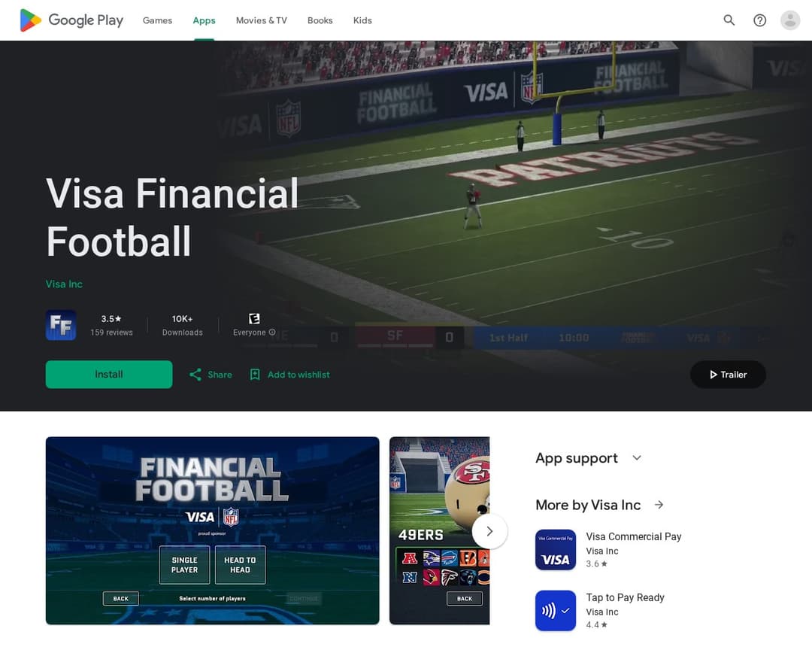Viewport: 812px width, 650px height.
Task: Advance the screenshot carousel with next arrow
Action: point(489,531)
